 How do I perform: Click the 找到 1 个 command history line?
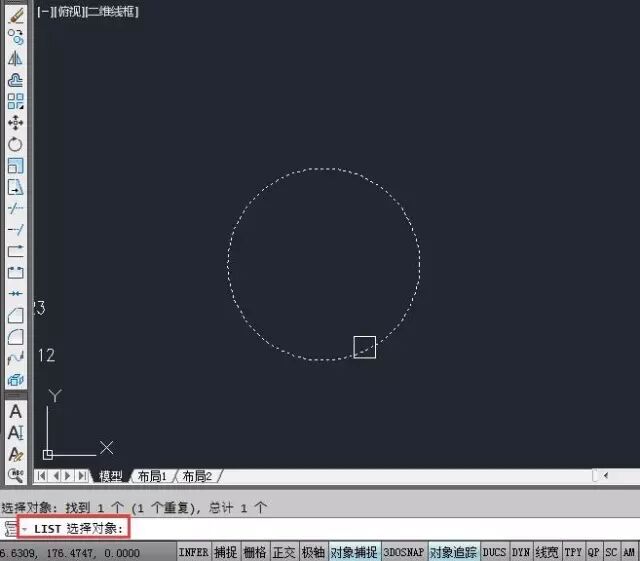click(134, 508)
